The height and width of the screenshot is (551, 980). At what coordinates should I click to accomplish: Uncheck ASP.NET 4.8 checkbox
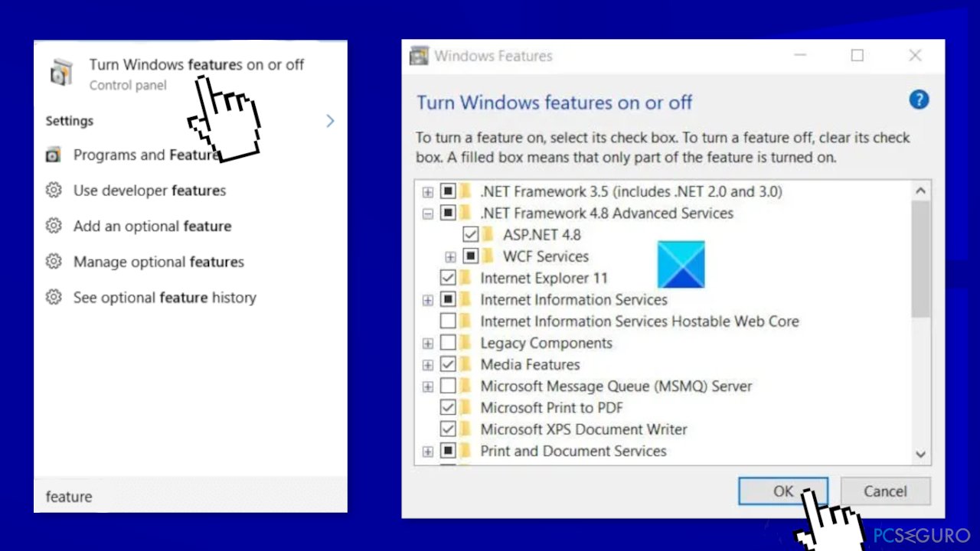[471, 234]
